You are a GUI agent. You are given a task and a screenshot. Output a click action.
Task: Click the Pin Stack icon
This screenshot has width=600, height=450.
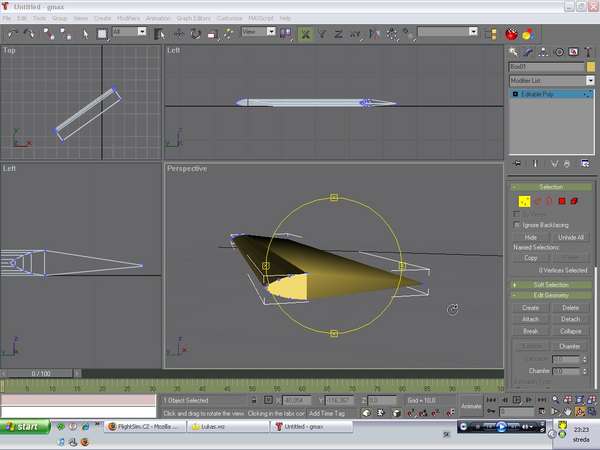[x=517, y=164]
